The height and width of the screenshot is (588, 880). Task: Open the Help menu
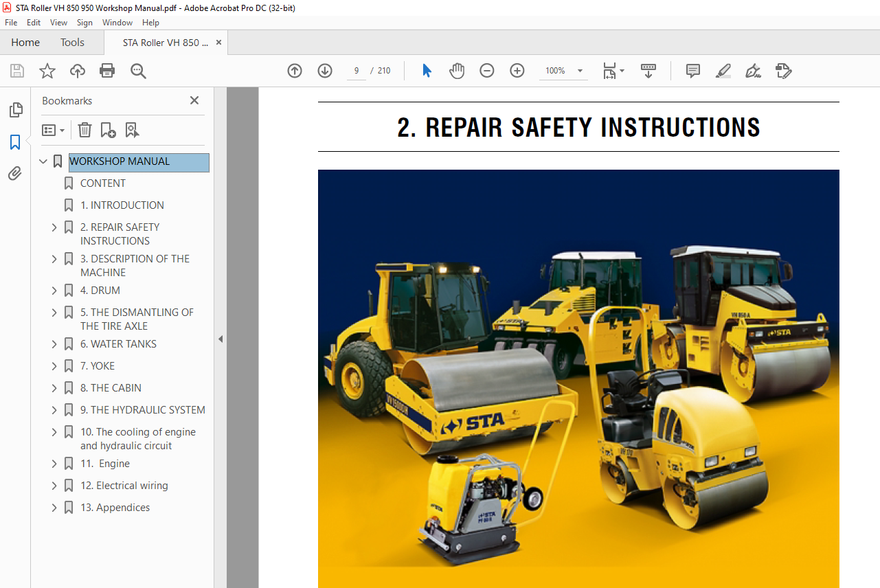[x=150, y=23]
